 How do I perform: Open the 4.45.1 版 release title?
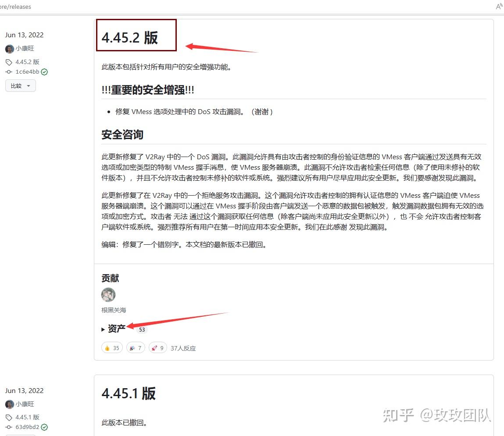[129, 393]
